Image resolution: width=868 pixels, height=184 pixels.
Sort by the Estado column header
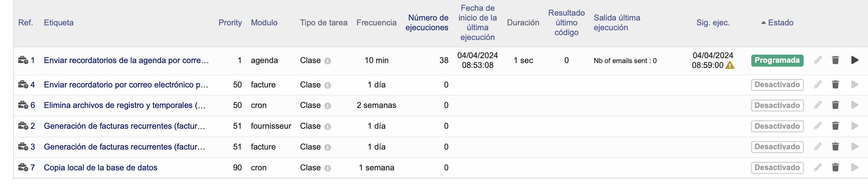(781, 22)
